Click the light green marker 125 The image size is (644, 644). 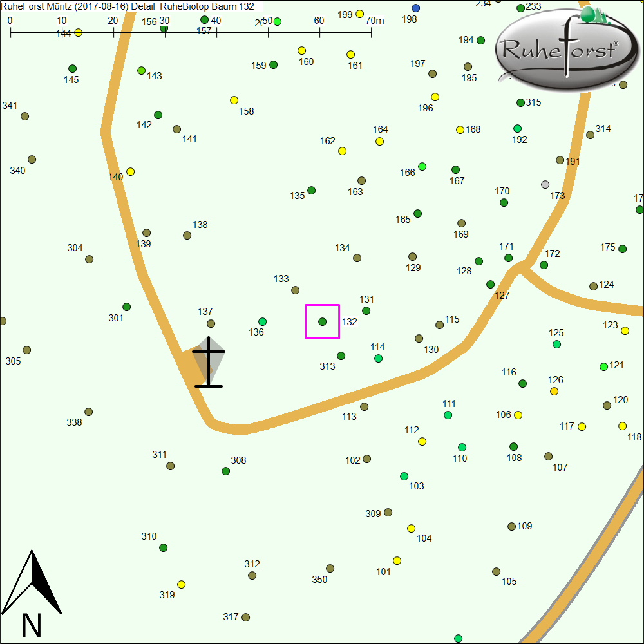556,344
